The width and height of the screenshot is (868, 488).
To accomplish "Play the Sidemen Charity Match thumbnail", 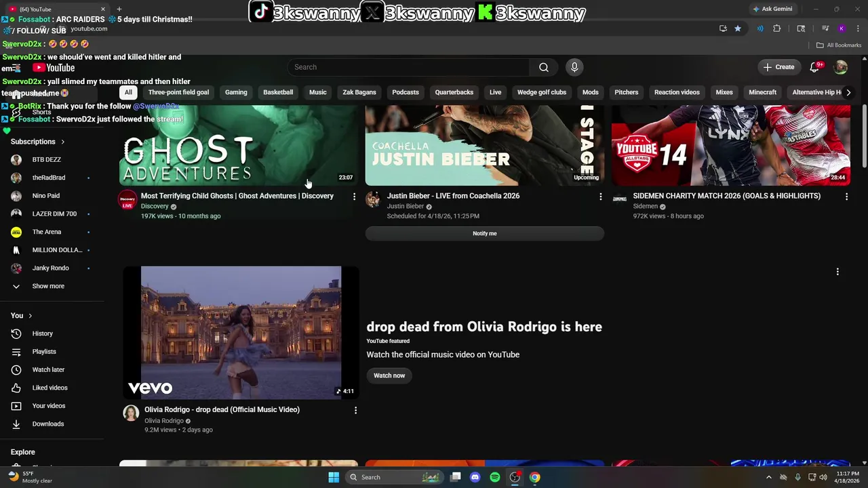I will (x=731, y=145).
